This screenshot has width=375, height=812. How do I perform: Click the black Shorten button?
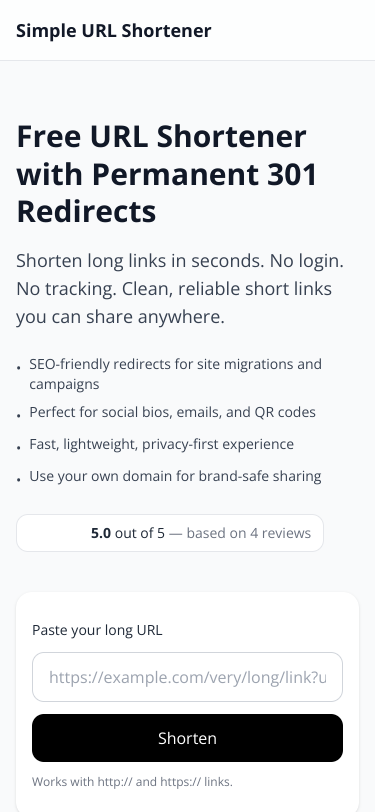[x=188, y=738]
